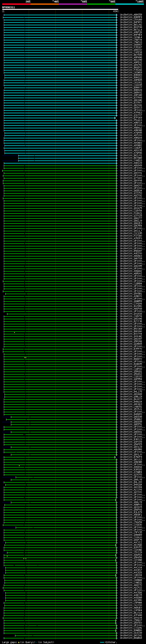Click the cyan alignment bar for UniRef100_B6T8W9
Screen dimensions: 146x644
pyautogui.click(x=68, y=158)
